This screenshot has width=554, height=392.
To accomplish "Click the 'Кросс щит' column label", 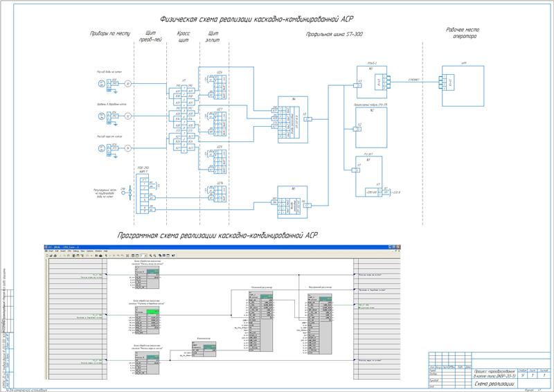I will point(184,37).
